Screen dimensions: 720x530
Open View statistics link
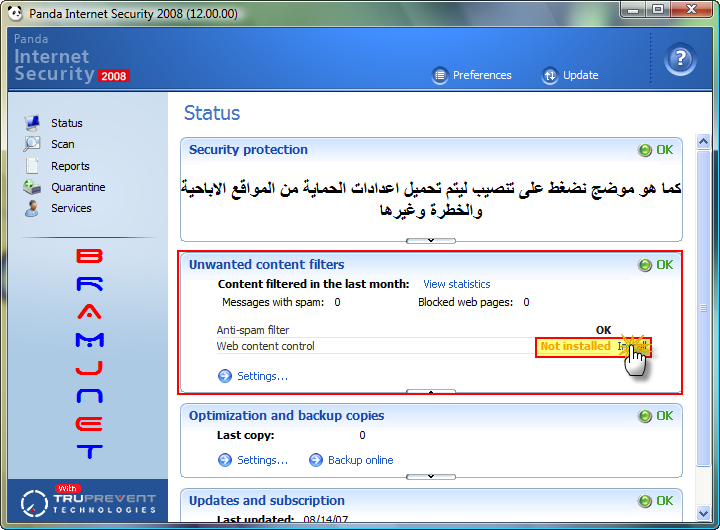(x=456, y=284)
